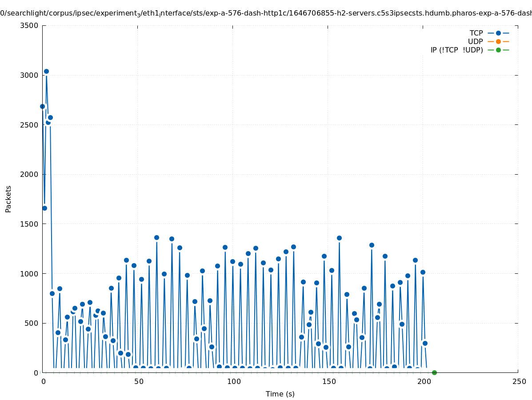The width and height of the screenshot is (532, 400).
Task: Click the 500 tick on the y-axis
Action: [x=31, y=323]
